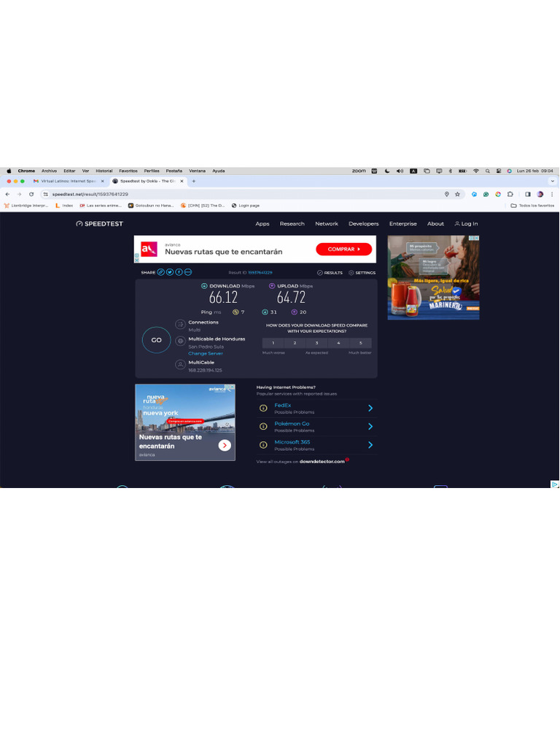Open the Microsoft 365 link

[x=292, y=442]
